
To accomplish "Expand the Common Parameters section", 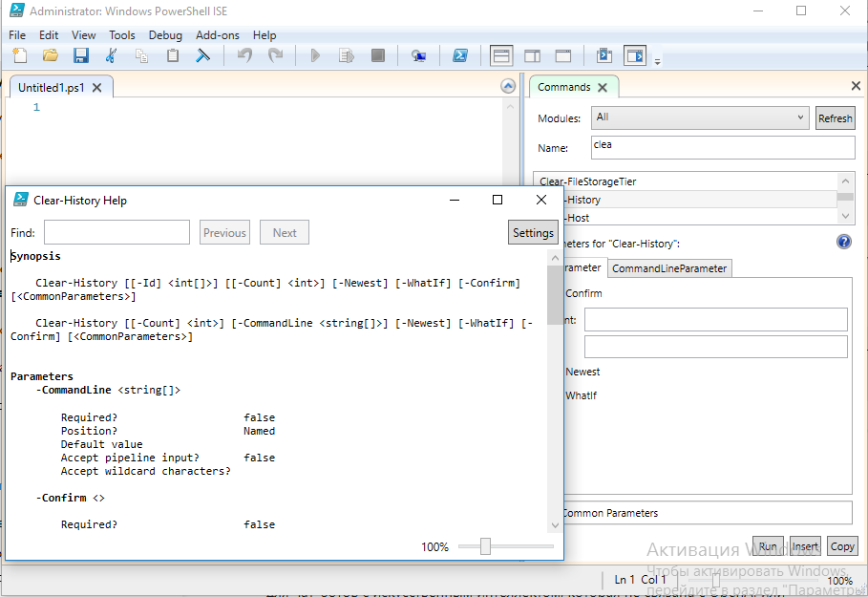I will tap(708, 513).
